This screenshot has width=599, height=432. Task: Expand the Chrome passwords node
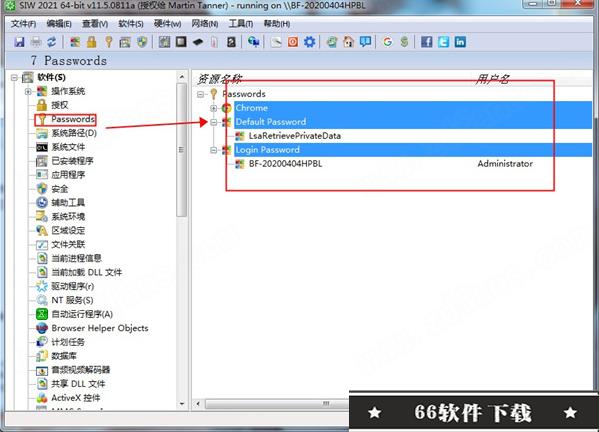[x=214, y=108]
